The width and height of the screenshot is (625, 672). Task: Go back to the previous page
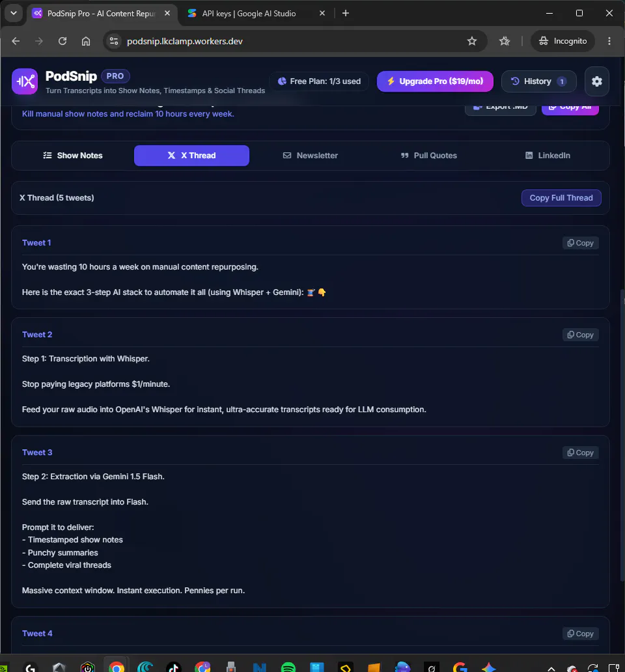coord(16,41)
